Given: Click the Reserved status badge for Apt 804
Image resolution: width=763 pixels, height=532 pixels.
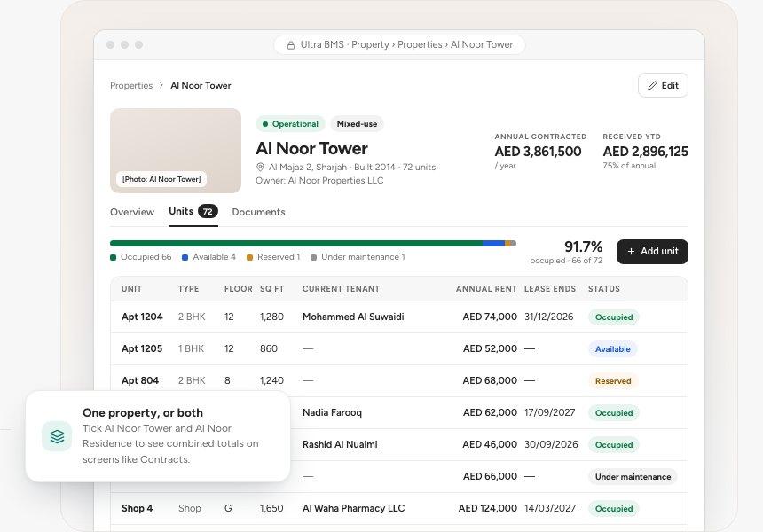Looking at the screenshot, I should point(613,380).
